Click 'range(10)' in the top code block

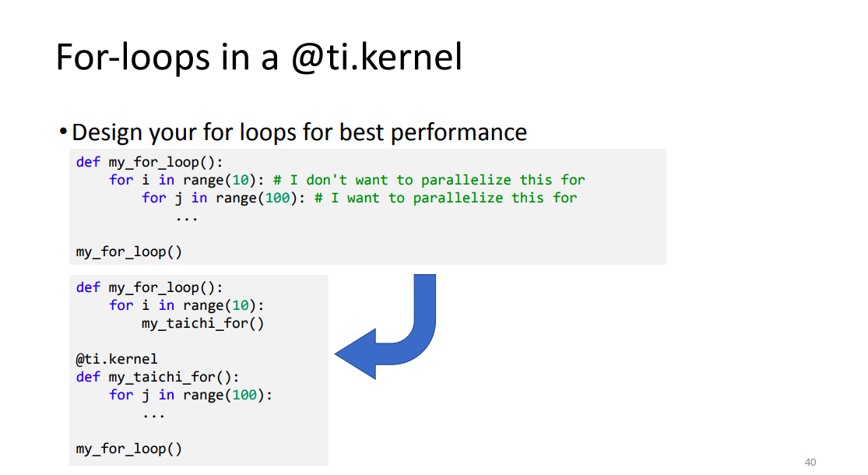[220, 180]
